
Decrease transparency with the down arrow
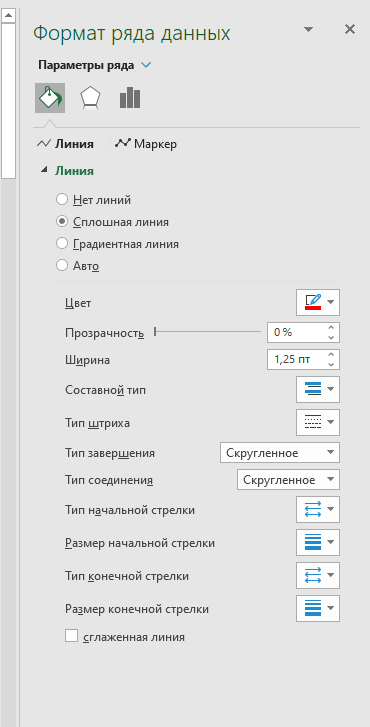(x=331, y=337)
